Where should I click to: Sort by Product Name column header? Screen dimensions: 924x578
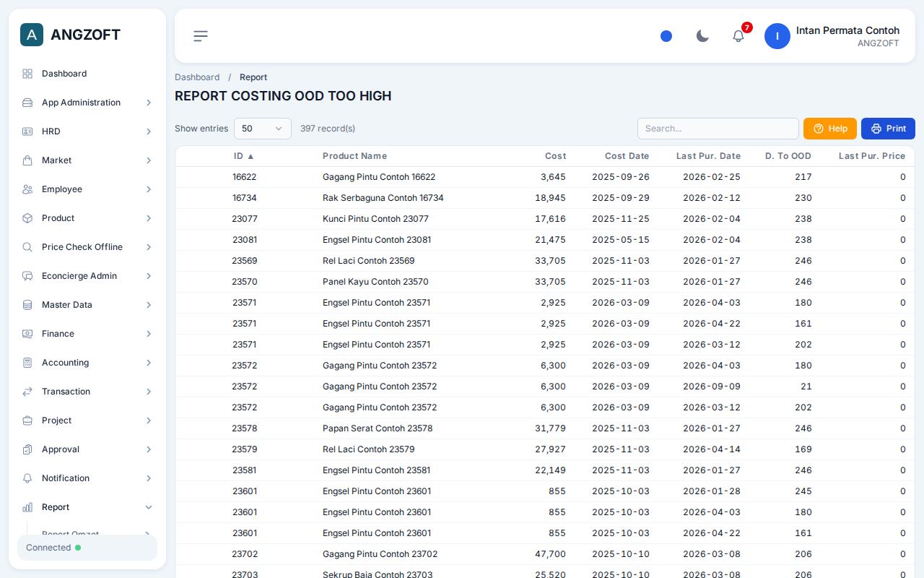tap(354, 156)
